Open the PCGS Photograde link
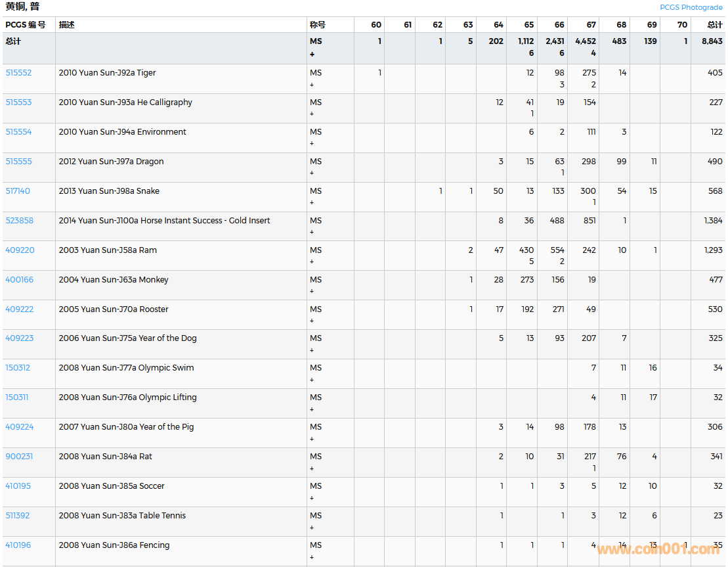The image size is (728, 567). click(691, 7)
